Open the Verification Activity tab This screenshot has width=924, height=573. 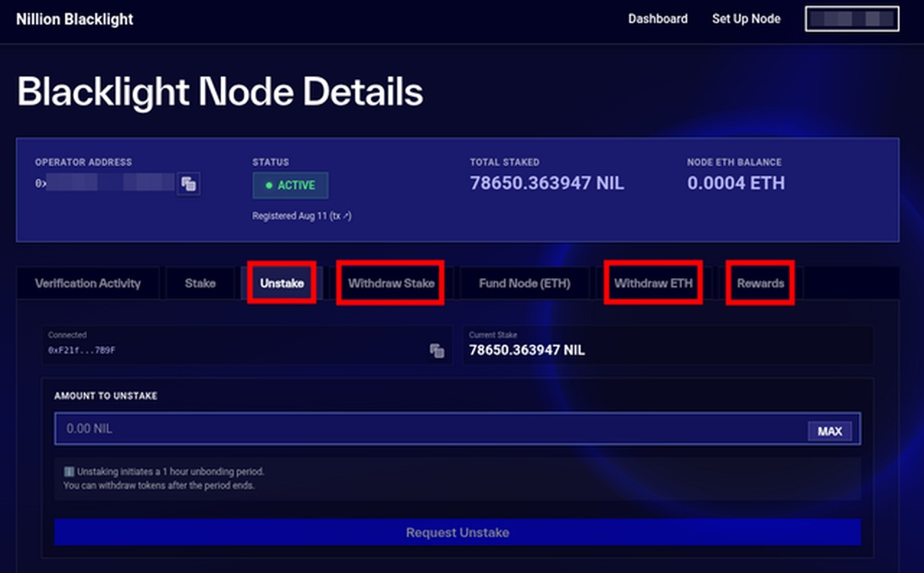tap(88, 283)
